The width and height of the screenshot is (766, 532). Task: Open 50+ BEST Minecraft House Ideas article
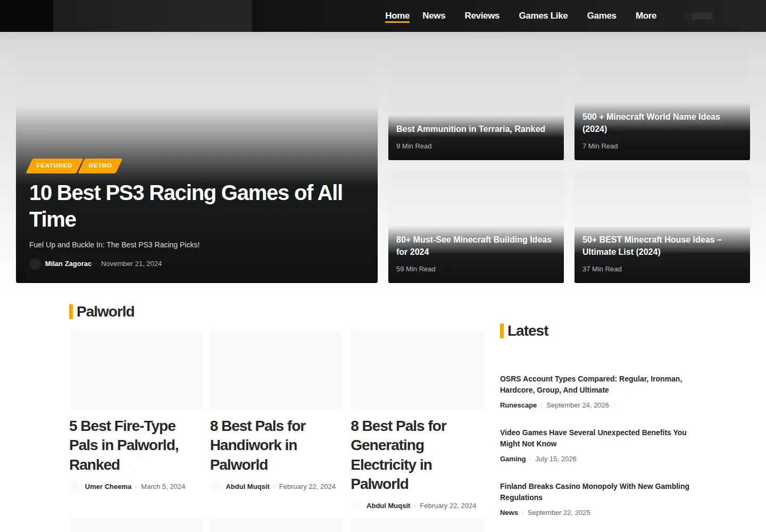tap(652, 246)
